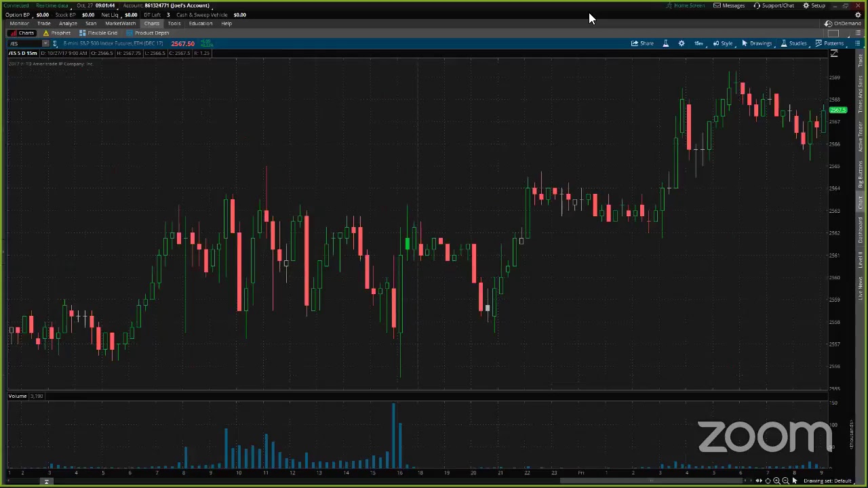Click the expand arrow at bottom-left of chart

(46, 481)
